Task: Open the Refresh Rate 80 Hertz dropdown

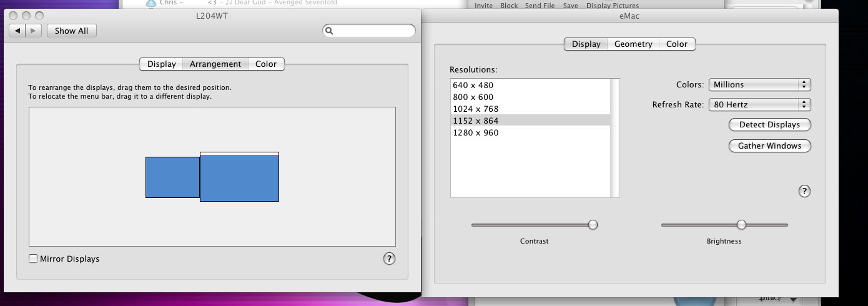Action: click(x=759, y=105)
